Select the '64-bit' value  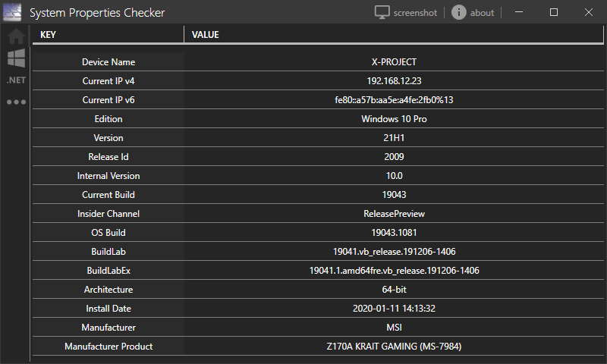[394, 290]
